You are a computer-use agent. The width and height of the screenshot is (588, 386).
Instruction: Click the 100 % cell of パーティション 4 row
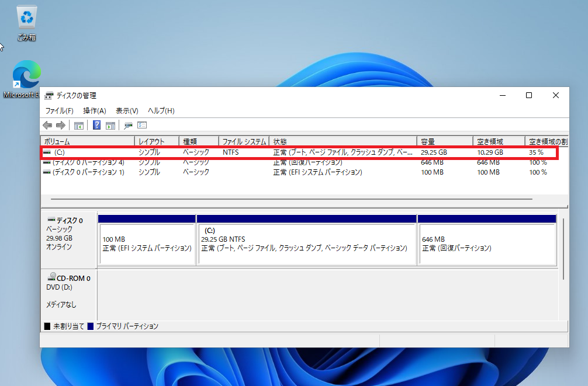pos(538,163)
